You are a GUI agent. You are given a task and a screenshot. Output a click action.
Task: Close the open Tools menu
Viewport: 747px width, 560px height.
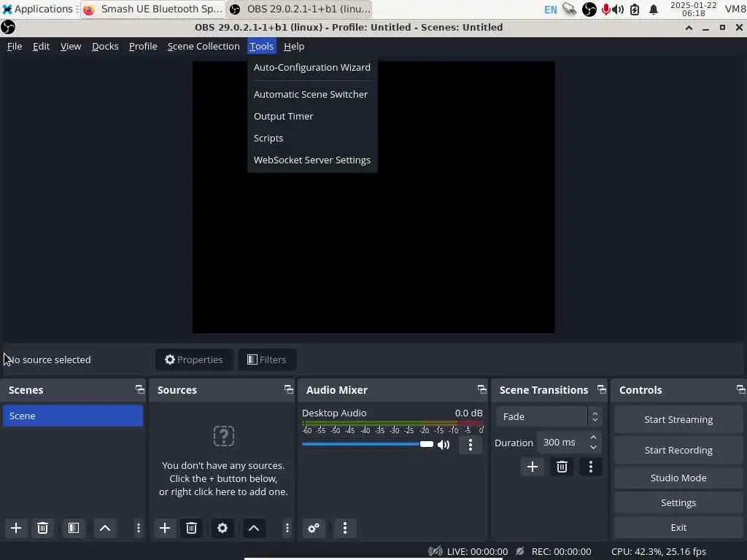262,46
